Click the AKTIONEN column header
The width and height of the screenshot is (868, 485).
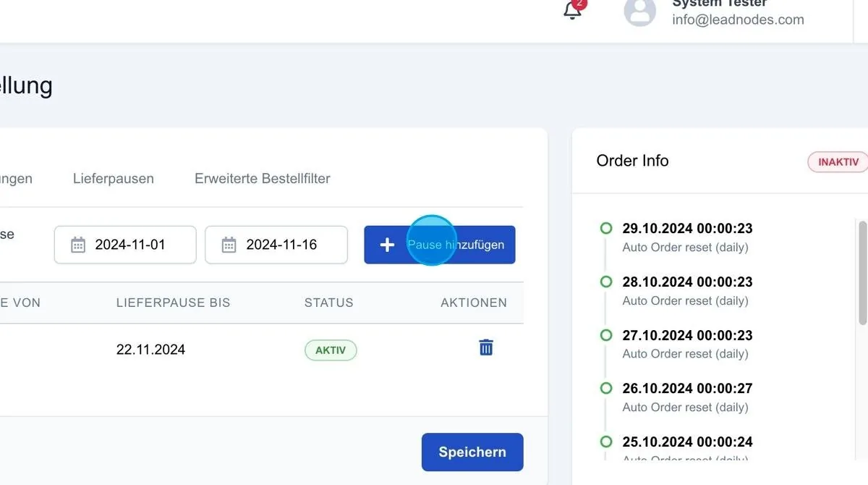coord(474,303)
